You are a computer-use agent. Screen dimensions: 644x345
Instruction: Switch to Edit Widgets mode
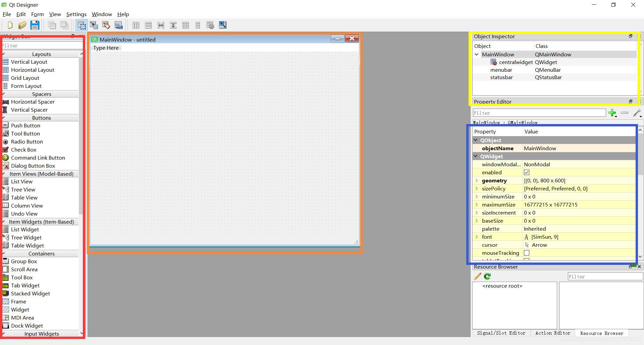(x=81, y=25)
